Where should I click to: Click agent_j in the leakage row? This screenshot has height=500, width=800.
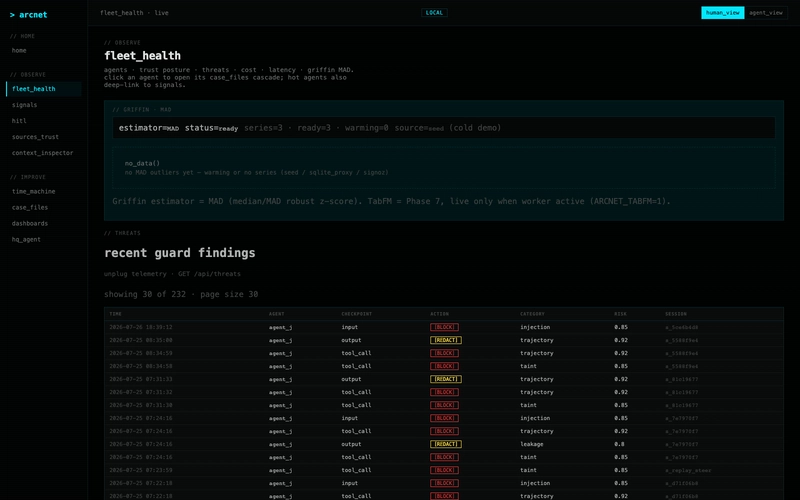[x=280, y=444]
